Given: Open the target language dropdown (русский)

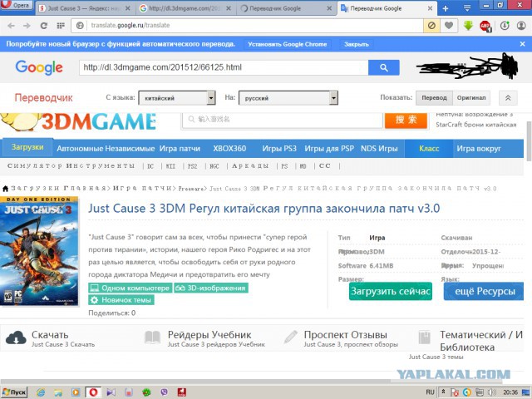Looking at the screenshot, I should point(288,98).
